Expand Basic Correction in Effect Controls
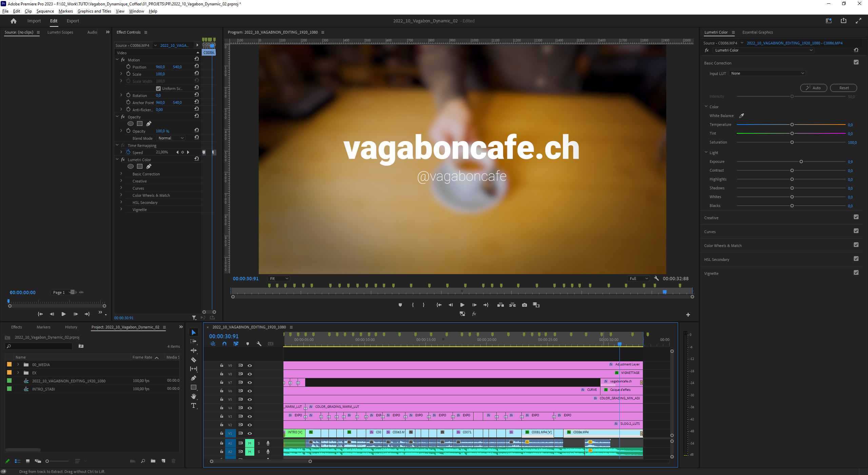The width and height of the screenshot is (868, 475). [x=121, y=174]
